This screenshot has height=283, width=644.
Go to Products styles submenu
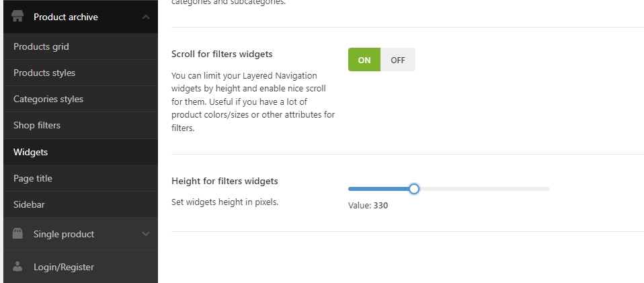(44, 73)
